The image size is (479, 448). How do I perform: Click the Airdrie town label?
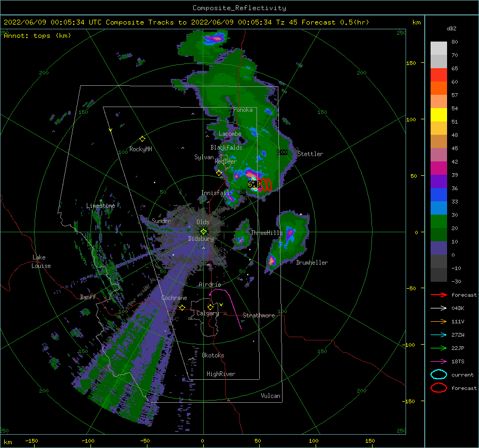[210, 284]
